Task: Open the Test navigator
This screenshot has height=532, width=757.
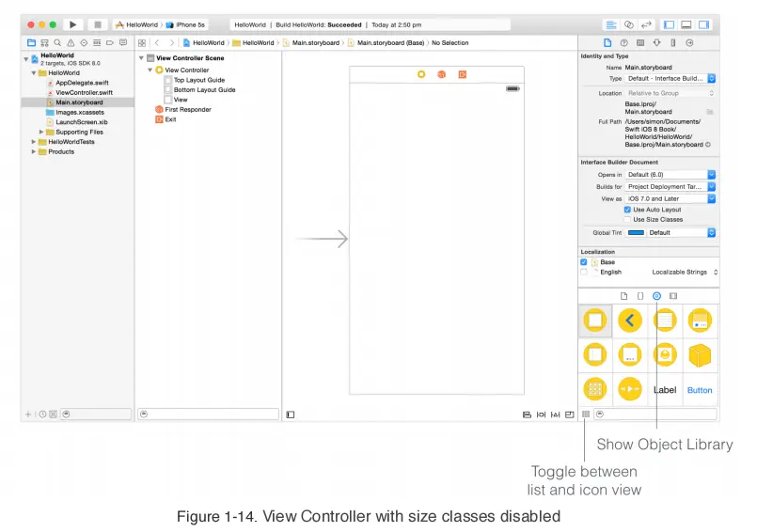Action: pyautogui.click(x=84, y=43)
